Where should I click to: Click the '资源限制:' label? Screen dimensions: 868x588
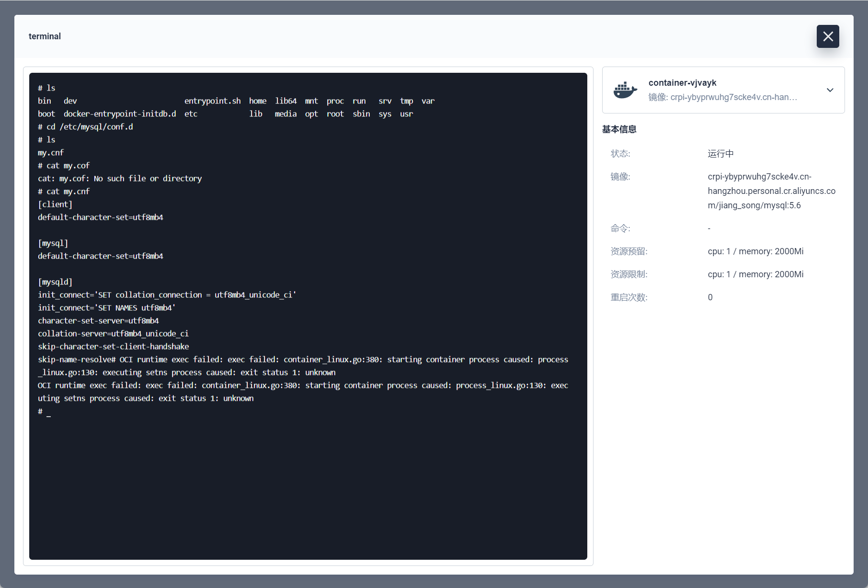tap(629, 274)
